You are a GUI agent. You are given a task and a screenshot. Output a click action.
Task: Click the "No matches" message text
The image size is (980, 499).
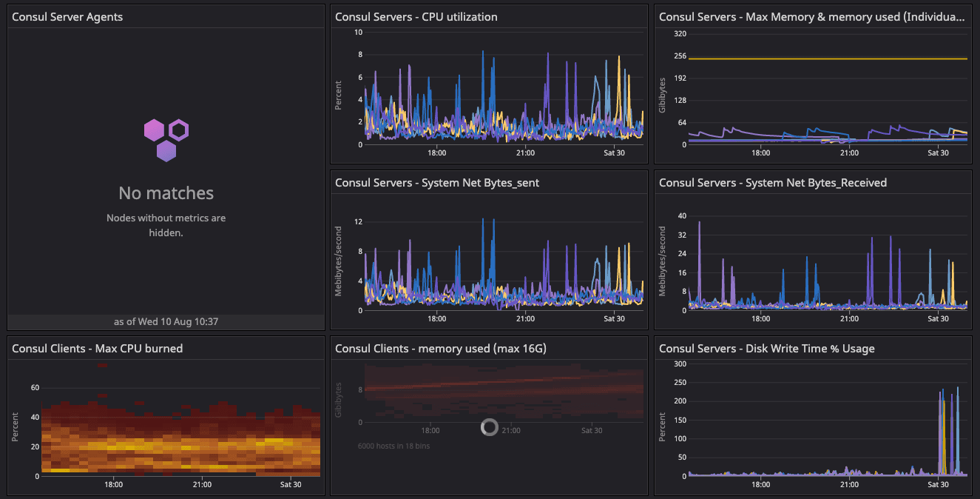point(166,193)
